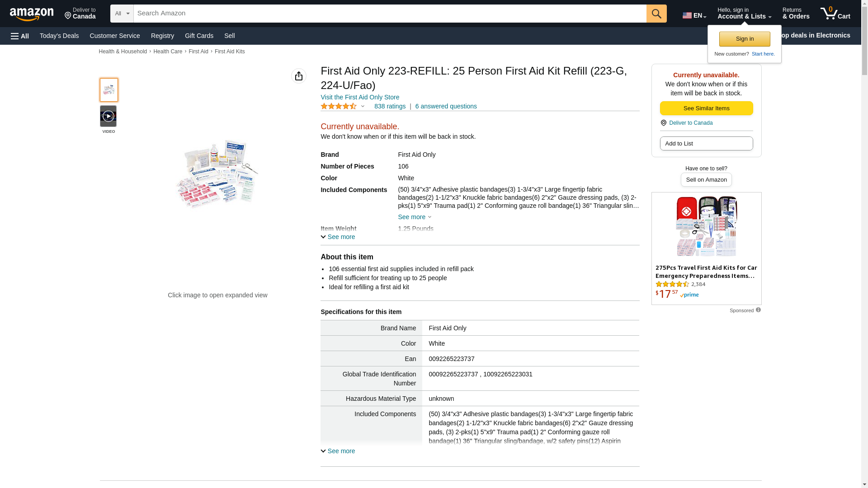Viewport: 868px width, 488px height.
Task: Play the product video thumbnail
Action: [x=108, y=117]
